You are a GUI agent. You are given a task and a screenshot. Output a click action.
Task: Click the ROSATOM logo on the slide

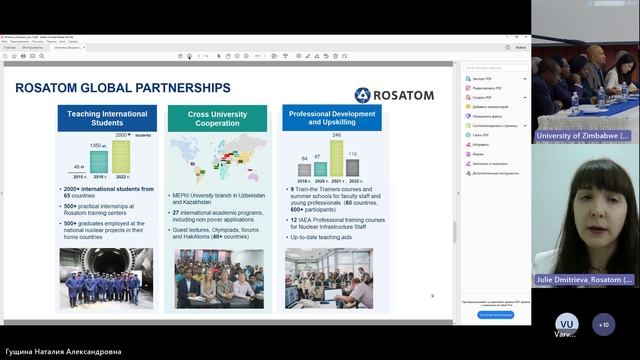(394, 95)
